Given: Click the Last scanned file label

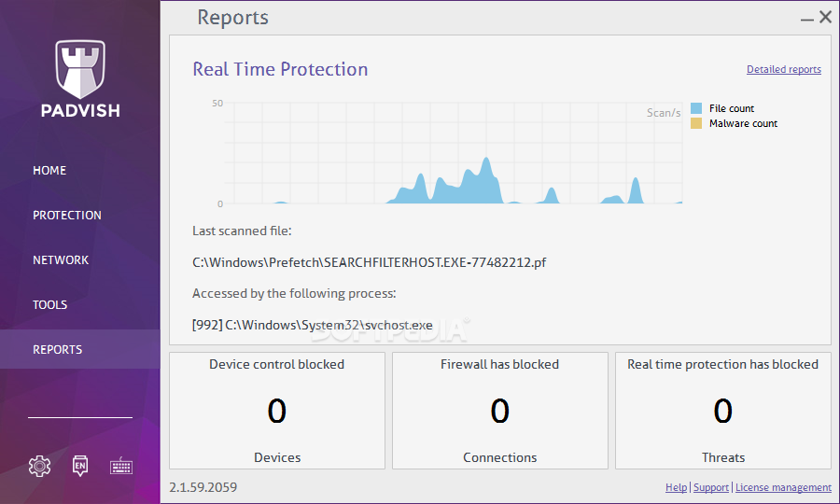Looking at the screenshot, I should pyautogui.click(x=242, y=231).
